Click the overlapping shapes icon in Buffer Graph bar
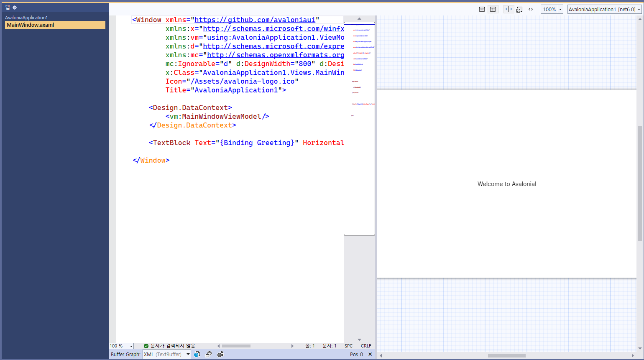Viewport: 644px width, 360px height. tap(209, 354)
